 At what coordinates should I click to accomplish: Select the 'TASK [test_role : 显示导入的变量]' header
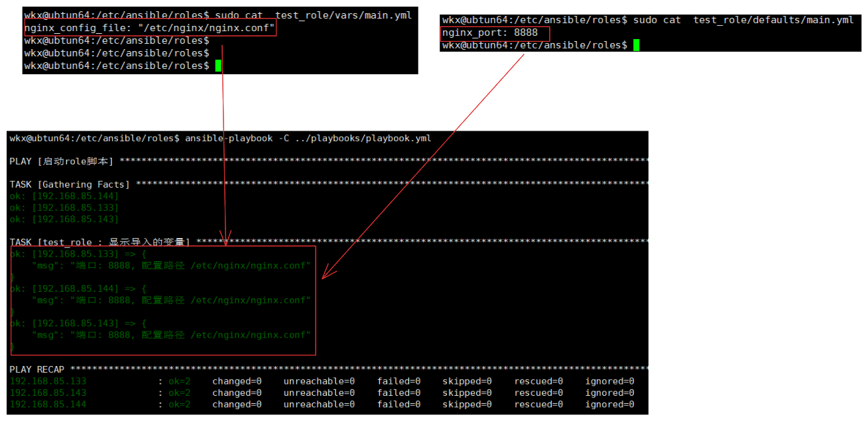click(x=329, y=242)
